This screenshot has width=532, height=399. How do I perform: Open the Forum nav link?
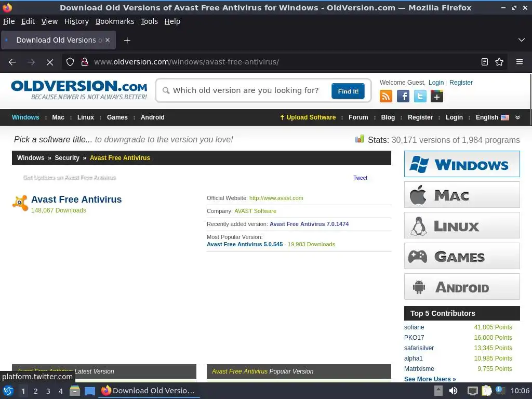[x=358, y=117]
